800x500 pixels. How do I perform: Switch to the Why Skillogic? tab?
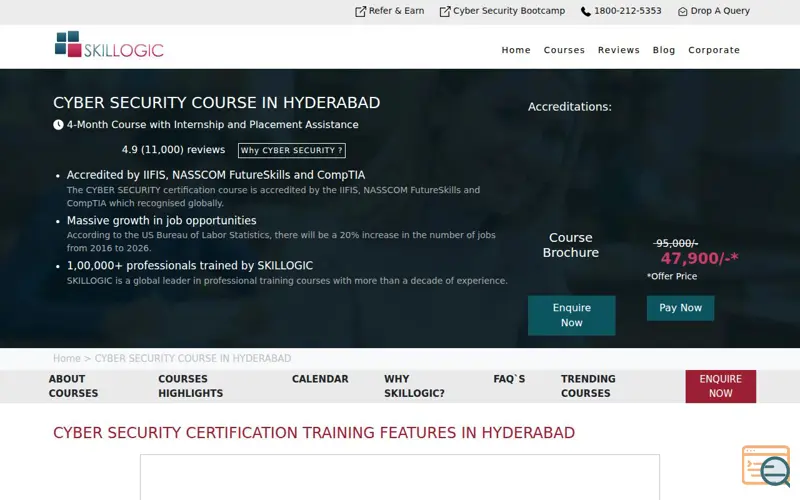pos(414,386)
